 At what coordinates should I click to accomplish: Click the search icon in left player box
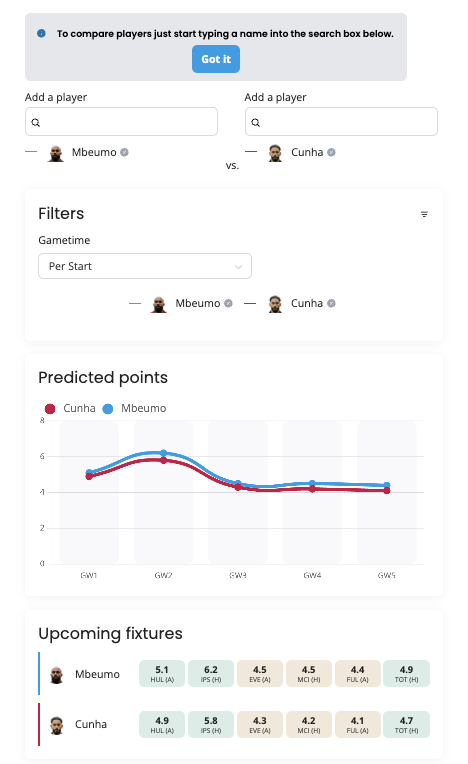[x=36, y=122]
